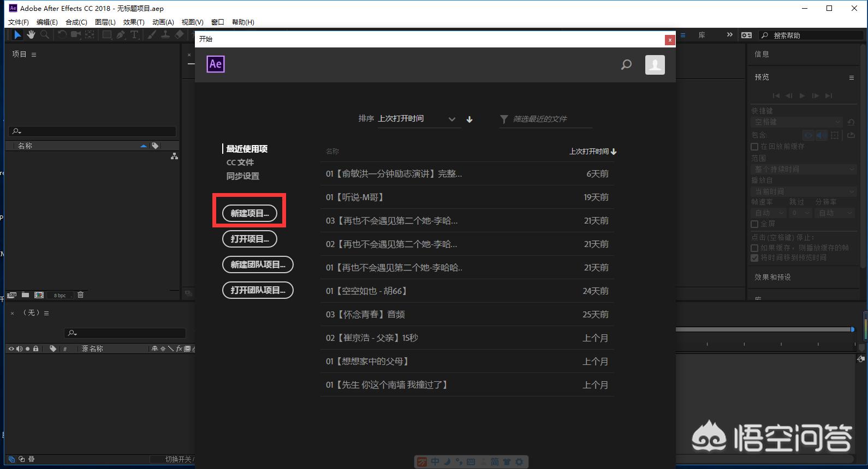This screenshot has width=868, height=469.
Task: Click the Ae logo in Start dialog
Action: (x=216, y=64)
